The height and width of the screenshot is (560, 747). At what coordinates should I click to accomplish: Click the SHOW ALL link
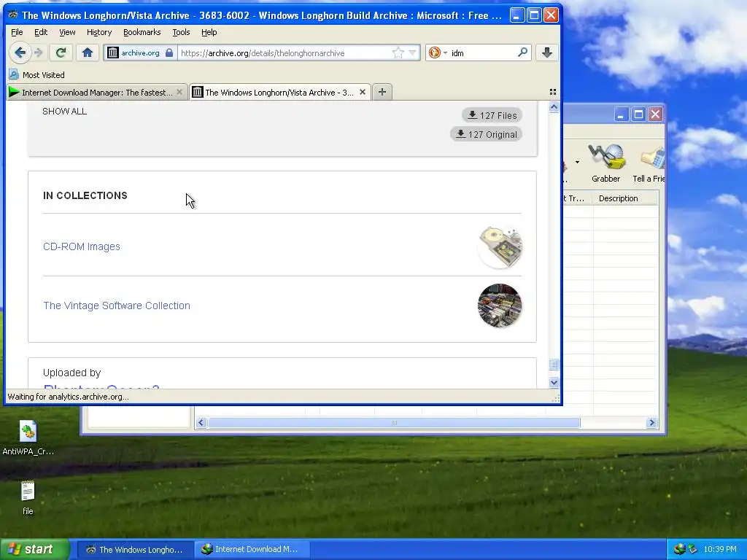pyautogui.click(x=64, y=111)
